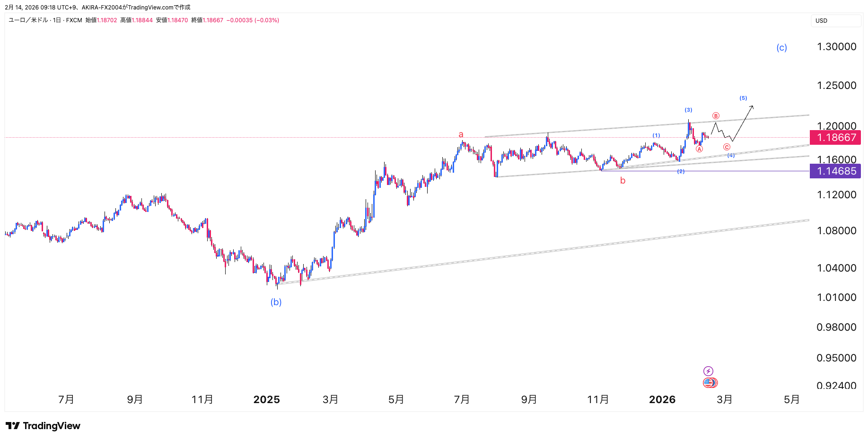Click the 2026 year marker on time axis

(x=662, y=399)
